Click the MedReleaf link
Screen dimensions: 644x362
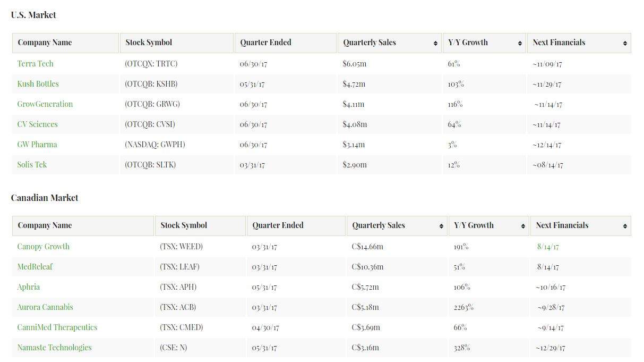(x=35, y=267)
